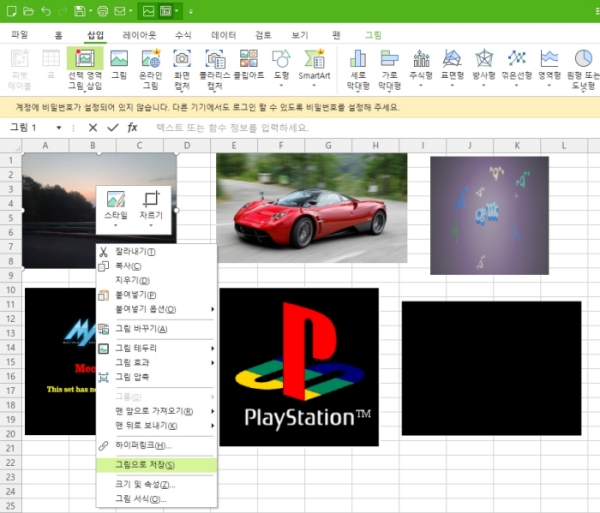Cancel entry with the X icon
This screenshot has height=513, width=600.
pyautogui.click(x=93, y=127)
